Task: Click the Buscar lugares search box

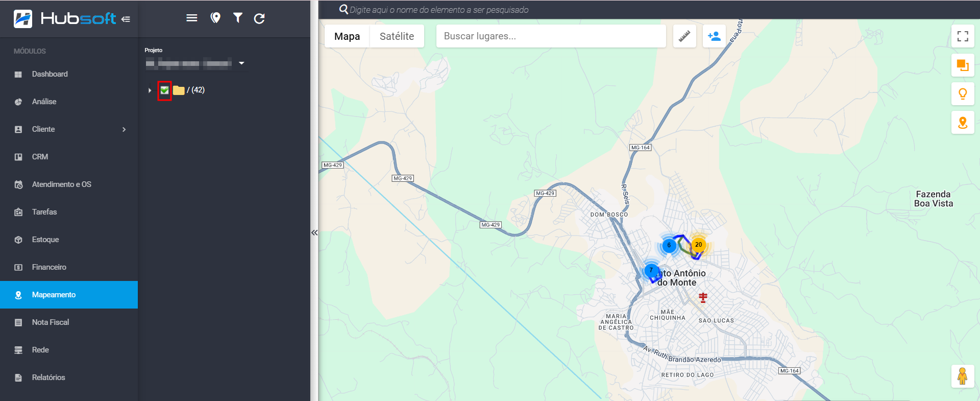Action: pos(551,36)
